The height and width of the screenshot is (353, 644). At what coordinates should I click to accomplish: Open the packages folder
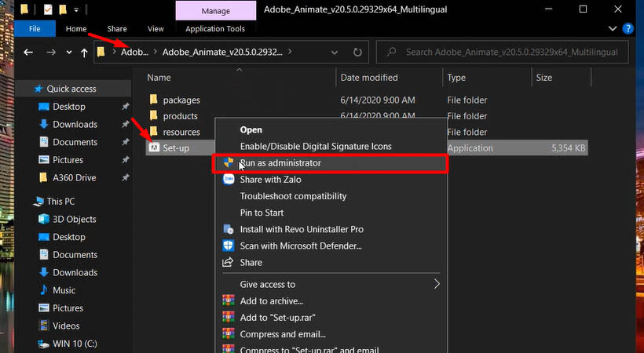[181, 100]
